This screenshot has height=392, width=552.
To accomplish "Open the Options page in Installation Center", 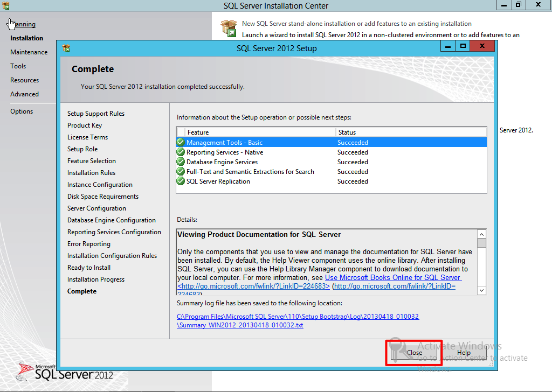I will click(x=22, y=111).
